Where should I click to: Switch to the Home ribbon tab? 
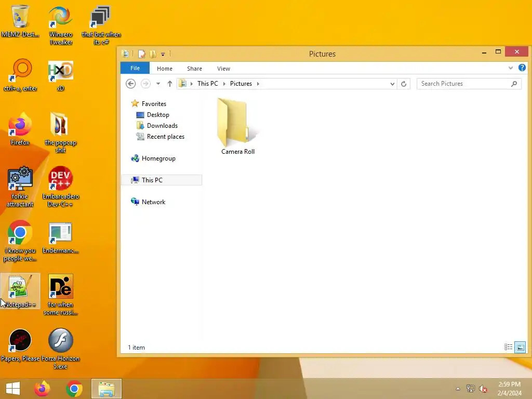pyautogui.click(x=165, y=69)
